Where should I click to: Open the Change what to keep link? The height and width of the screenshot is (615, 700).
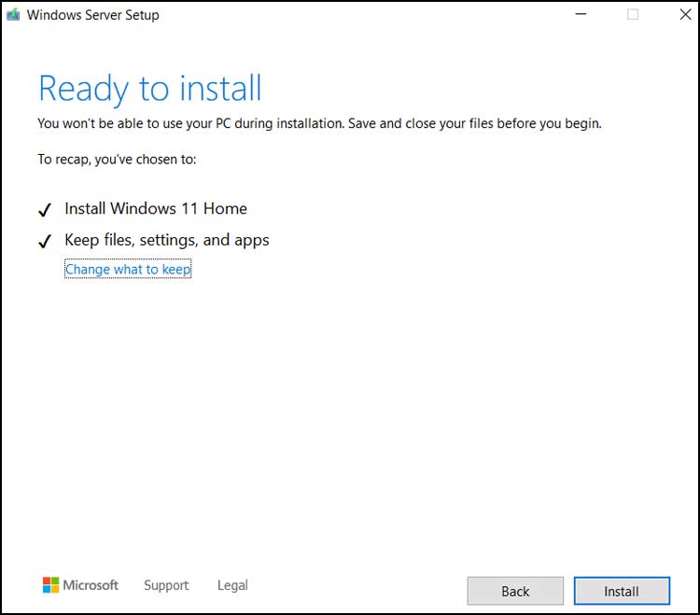click(127, 270)
